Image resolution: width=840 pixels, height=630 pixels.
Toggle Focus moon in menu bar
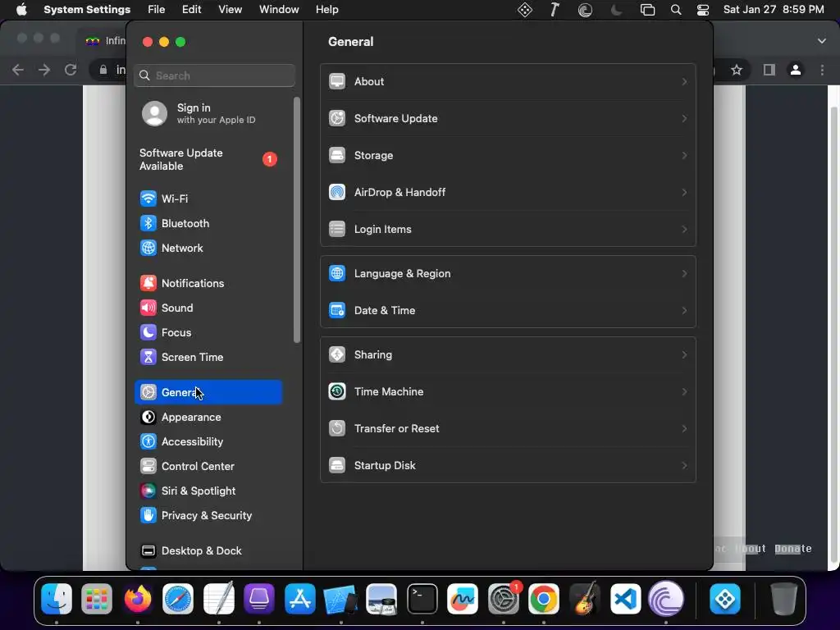point(617,10)
